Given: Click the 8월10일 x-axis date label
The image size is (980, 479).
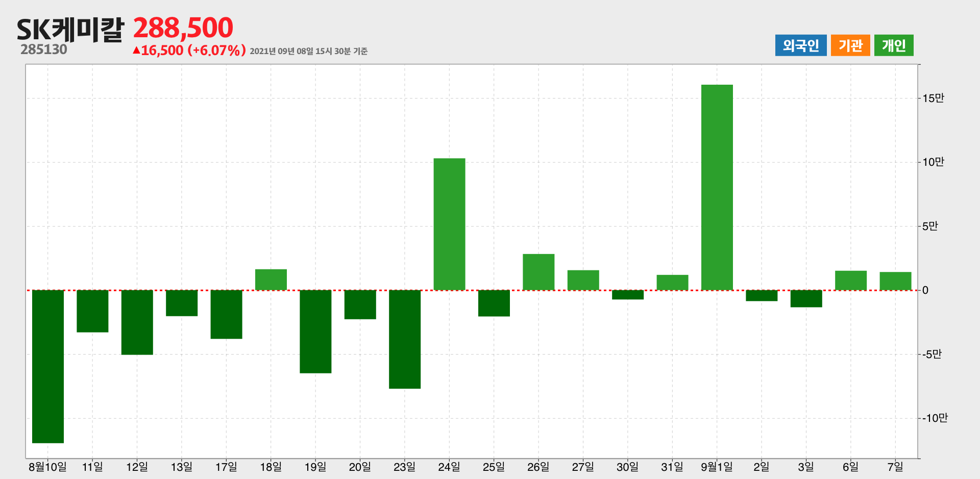Looking at the screenshot, I should [x=48, y=467].
